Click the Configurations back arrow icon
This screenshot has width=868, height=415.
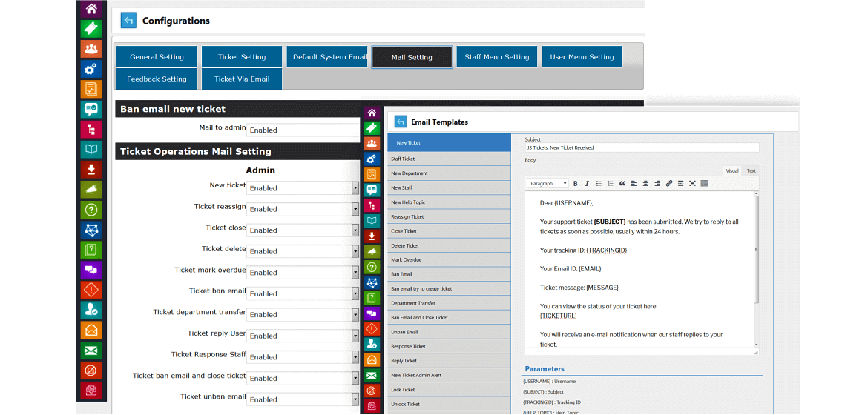tap(128, 21)
